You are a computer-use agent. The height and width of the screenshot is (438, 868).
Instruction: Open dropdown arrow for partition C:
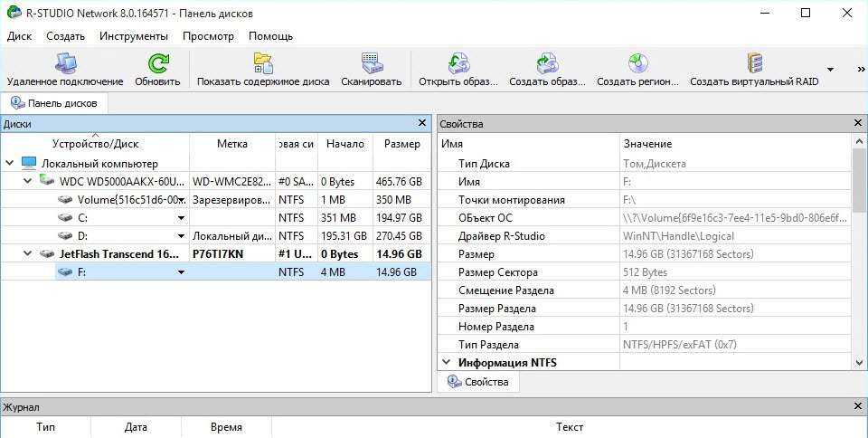click(181, 218)
